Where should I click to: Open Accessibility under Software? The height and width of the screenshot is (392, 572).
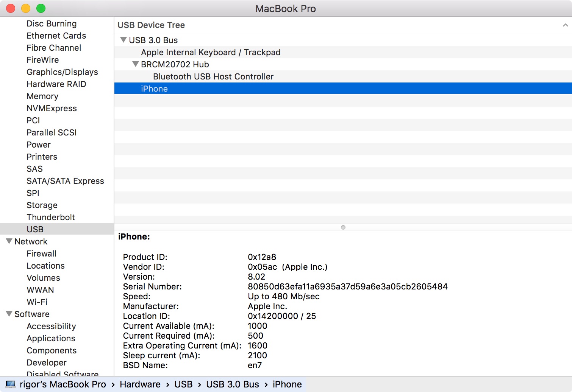coord(51,326)
